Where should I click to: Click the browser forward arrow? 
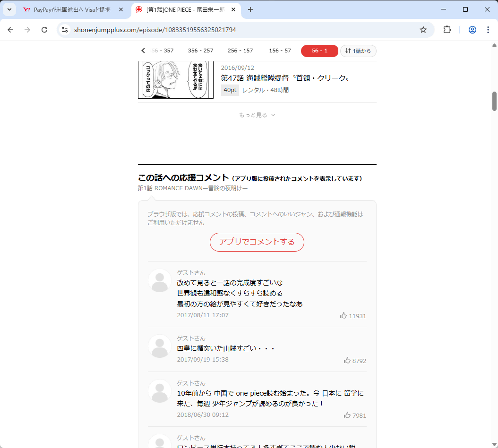pos(27,30)
